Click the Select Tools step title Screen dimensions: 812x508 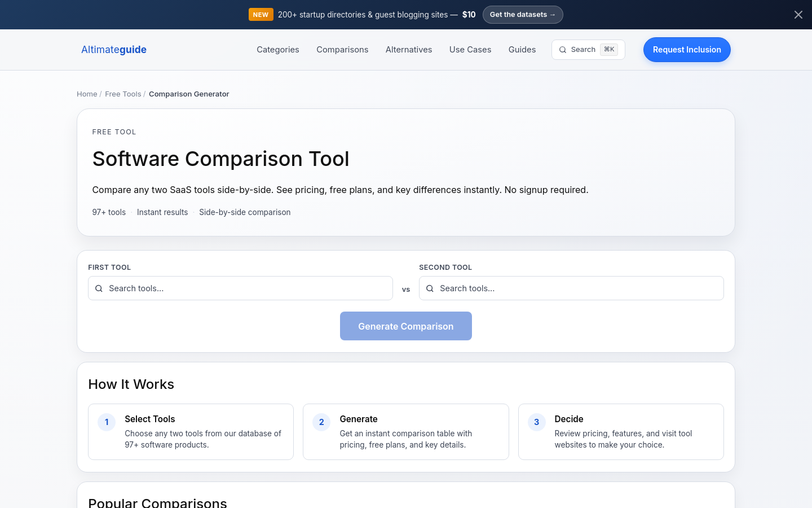149,419
